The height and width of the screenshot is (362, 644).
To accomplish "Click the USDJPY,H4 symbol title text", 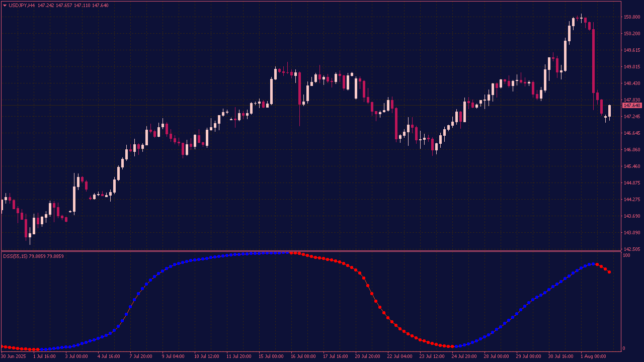I will tap(22, 6).
